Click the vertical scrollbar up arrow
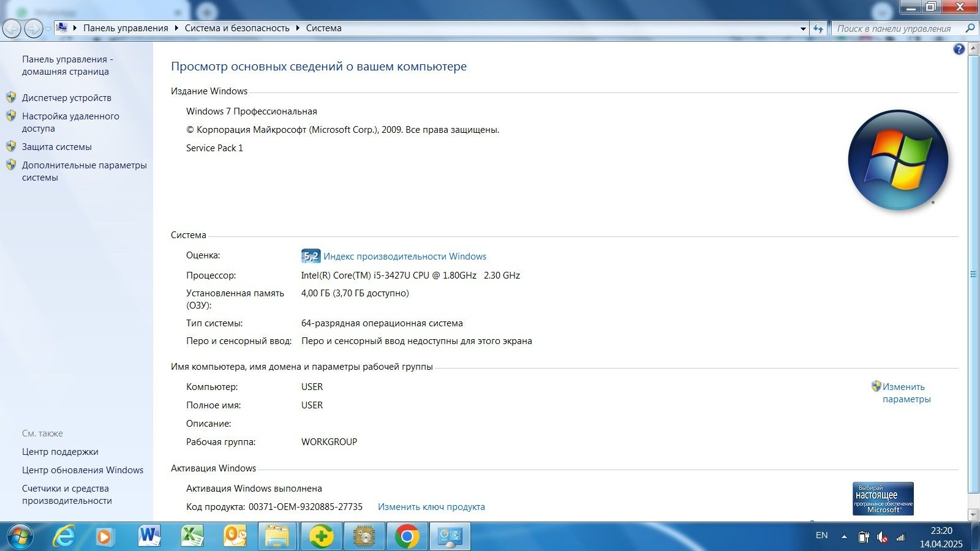This screenshot has height=551, width=980. click(x=973, y=48)
